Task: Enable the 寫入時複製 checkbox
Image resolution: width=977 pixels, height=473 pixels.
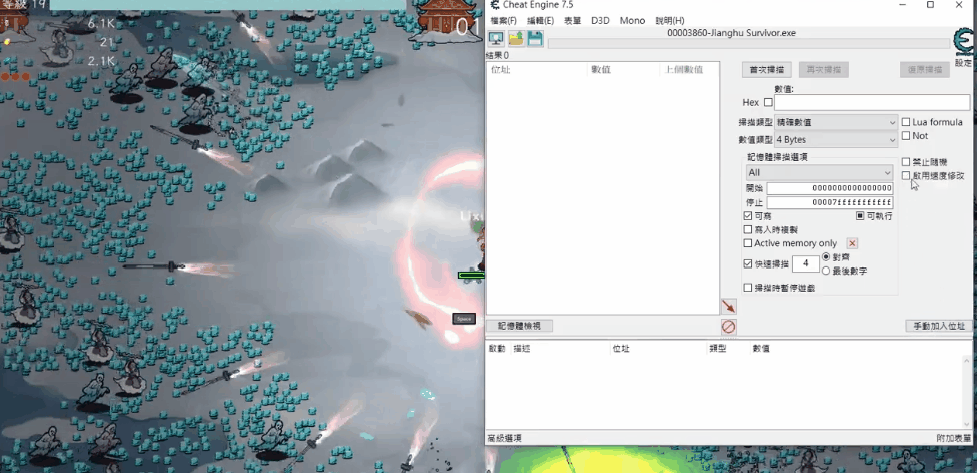Action: coord(748,229)
